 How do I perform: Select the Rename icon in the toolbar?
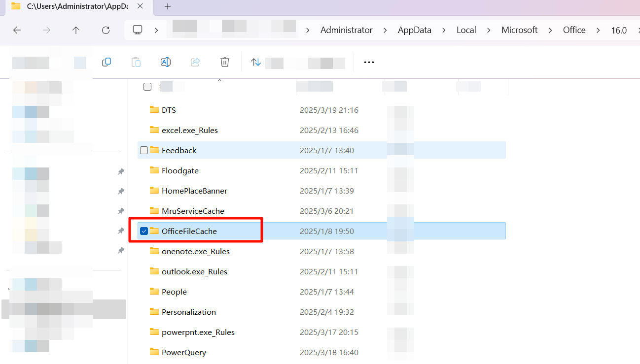point(166,62)
